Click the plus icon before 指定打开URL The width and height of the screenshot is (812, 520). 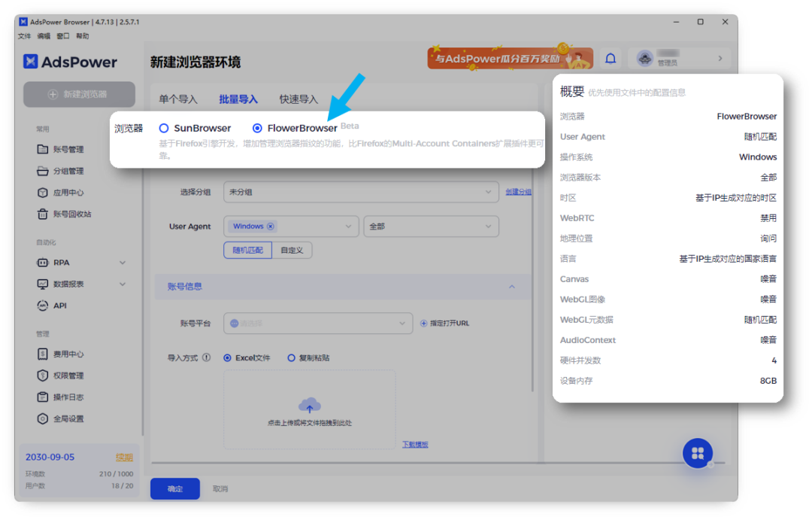[x=423, y=324]
